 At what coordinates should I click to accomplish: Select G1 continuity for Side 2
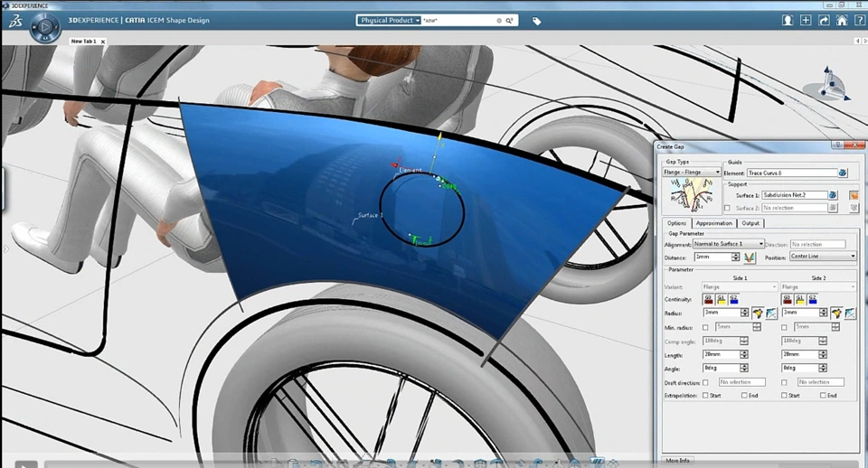pos(799,299)
